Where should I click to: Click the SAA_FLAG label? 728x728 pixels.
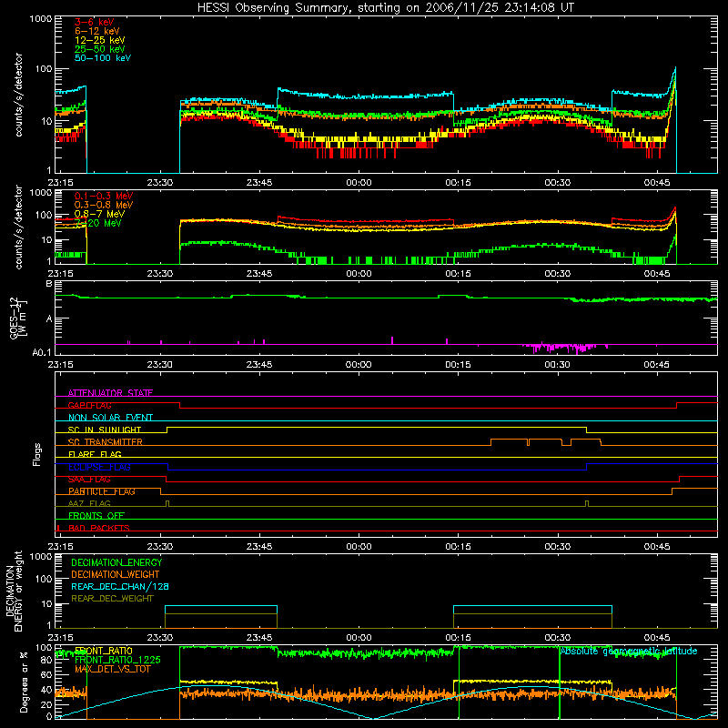(x=89, y=480)
